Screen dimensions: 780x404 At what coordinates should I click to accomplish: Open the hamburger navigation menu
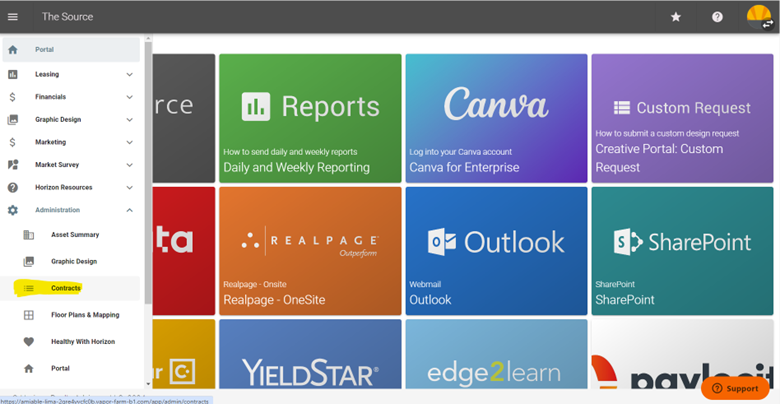tap(13, 17)
